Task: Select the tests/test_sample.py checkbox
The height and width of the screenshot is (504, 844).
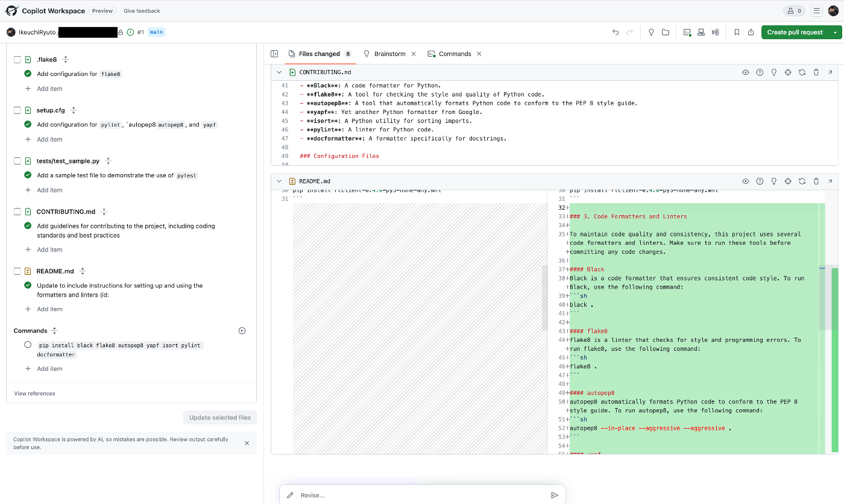Action: pyautogui.click(x=17, y=161)
